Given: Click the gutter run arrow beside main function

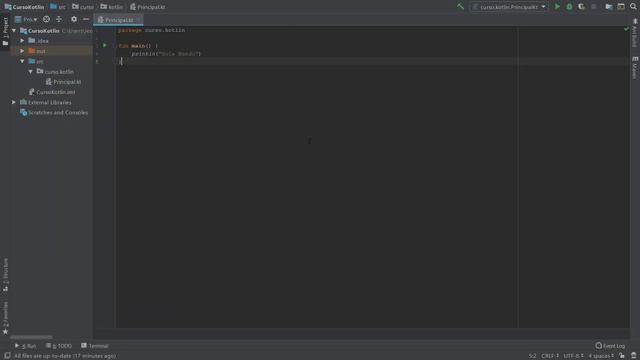Looking at the screenshot, I should click(x=105, y=45).
